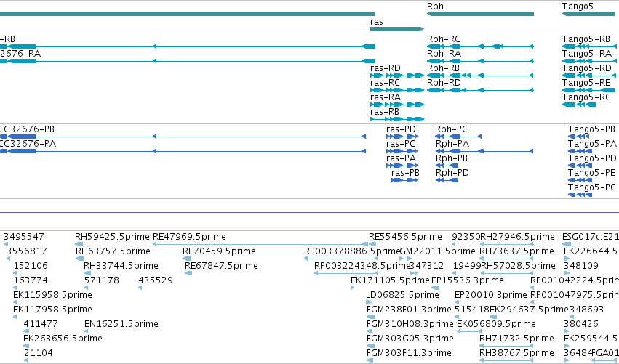
Task: Select transcript Rph-RA label
Action: pyautogui.click(x=444, y=54)
